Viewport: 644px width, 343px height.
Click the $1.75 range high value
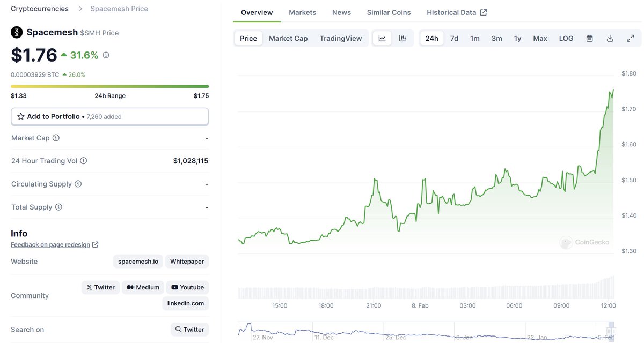pyautogui.click(x=201, y=96)
